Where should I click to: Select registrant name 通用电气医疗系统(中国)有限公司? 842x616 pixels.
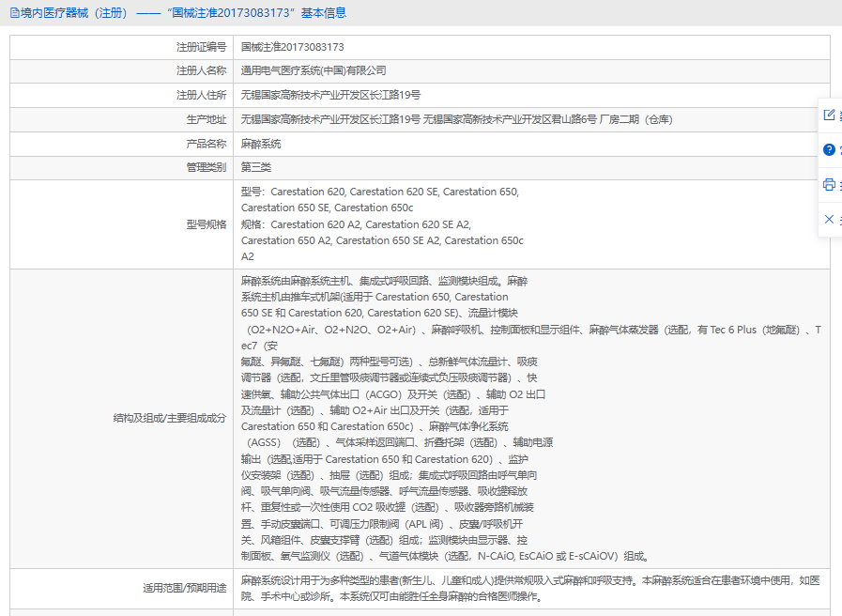[314, 70]
